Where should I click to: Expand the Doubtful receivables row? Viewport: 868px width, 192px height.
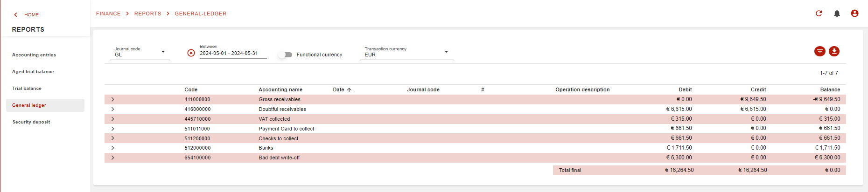[112, 109]
